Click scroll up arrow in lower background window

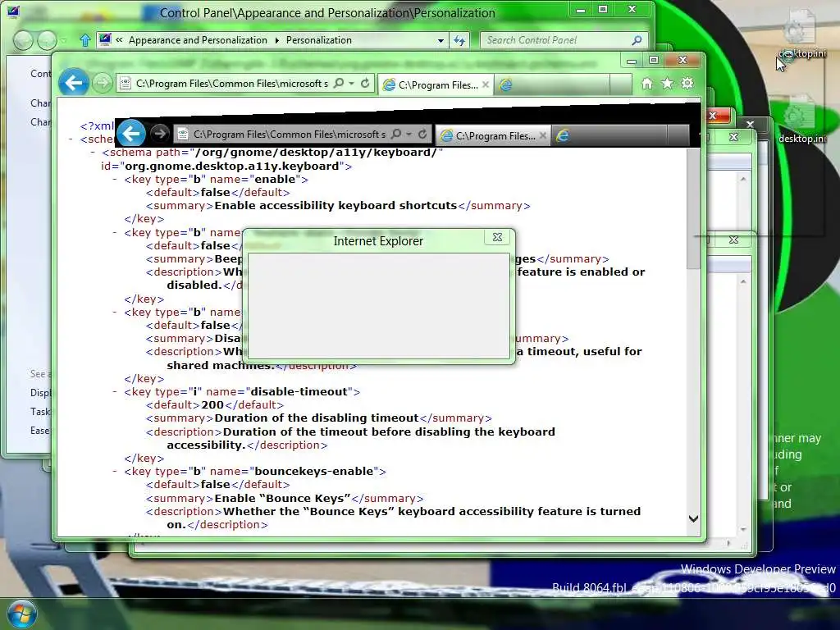pyautogui.click(x=743, y=282)
